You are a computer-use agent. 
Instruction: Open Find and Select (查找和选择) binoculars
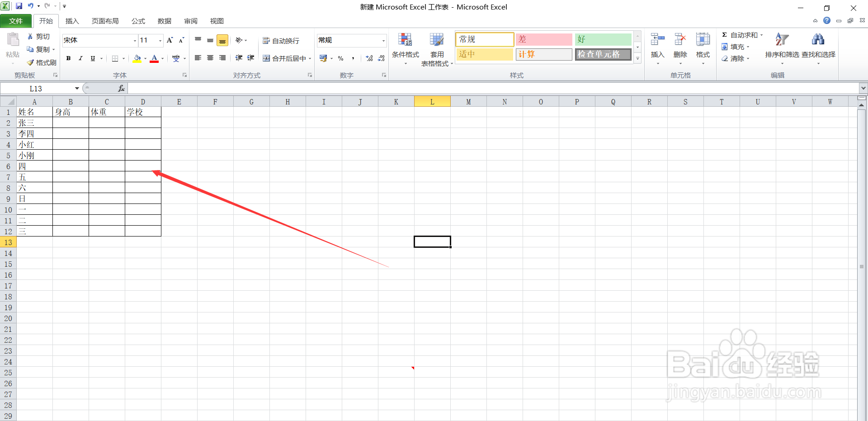(x=818, y=40)
